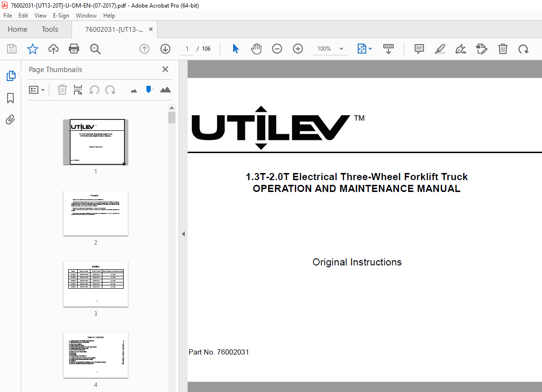Choose the Selection arrow tool
The image size is (542, 392).
coord(236,49)
